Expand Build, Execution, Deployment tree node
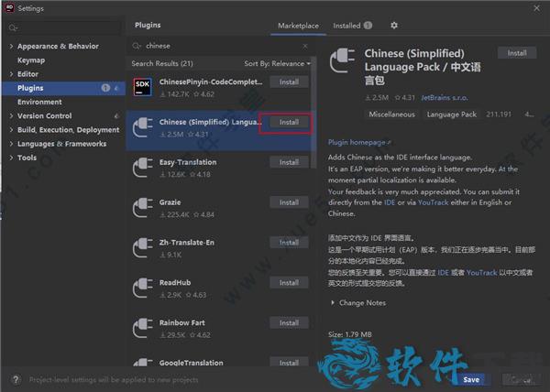 [x=10, y=130]
